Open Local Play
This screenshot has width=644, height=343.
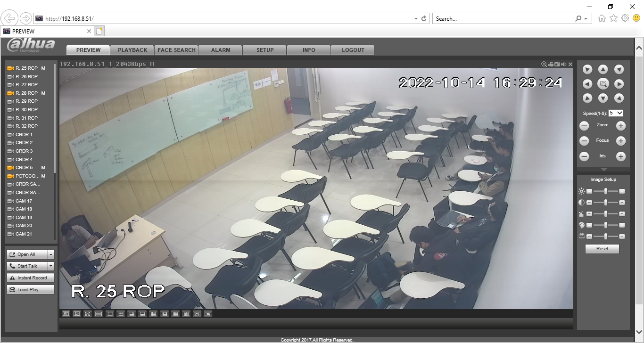tap(31, 290)
